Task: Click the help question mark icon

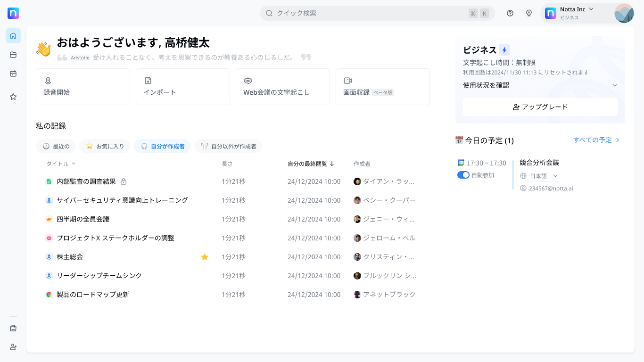Action: click(x=510, y=13)
